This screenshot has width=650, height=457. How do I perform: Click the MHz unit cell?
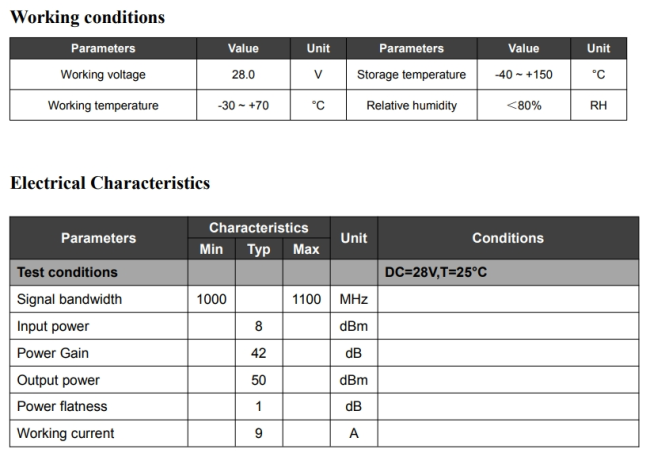[x=353, y=299]
